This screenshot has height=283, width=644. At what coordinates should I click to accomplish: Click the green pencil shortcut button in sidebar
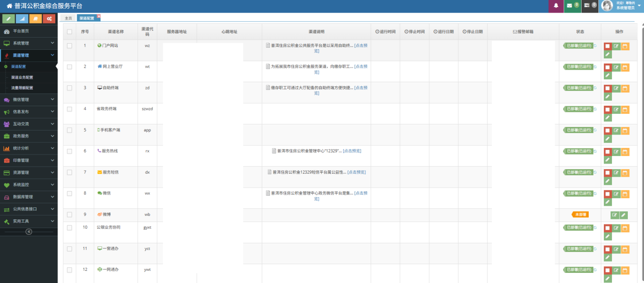point(8,19)
